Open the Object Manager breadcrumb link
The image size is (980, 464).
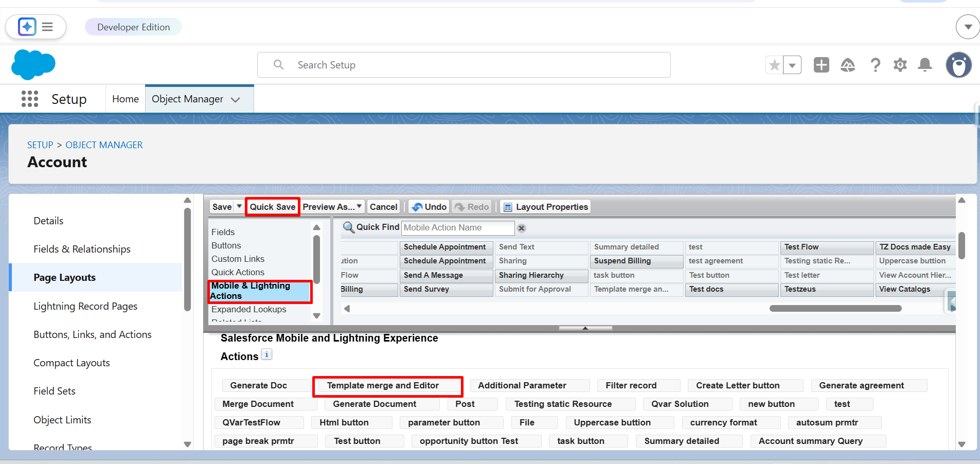pos(104,145)
